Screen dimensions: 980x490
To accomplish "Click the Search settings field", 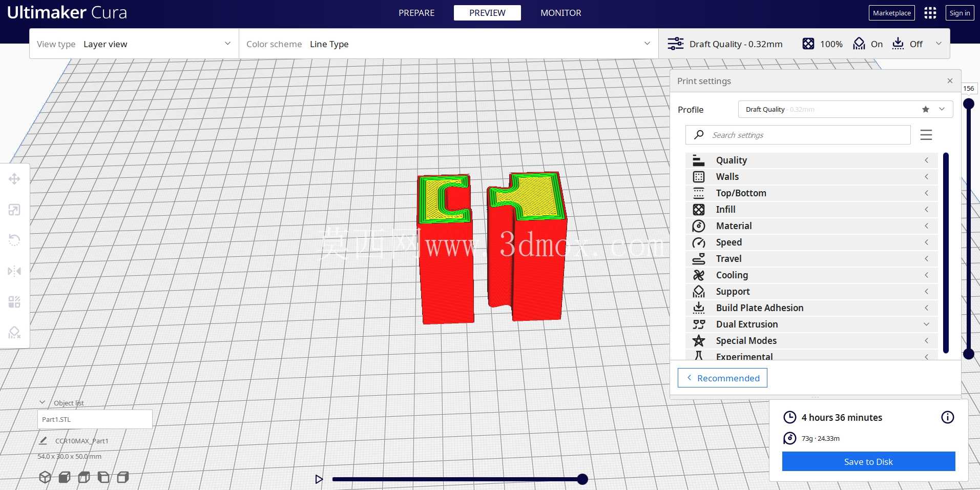I will (x=798, y=135).
